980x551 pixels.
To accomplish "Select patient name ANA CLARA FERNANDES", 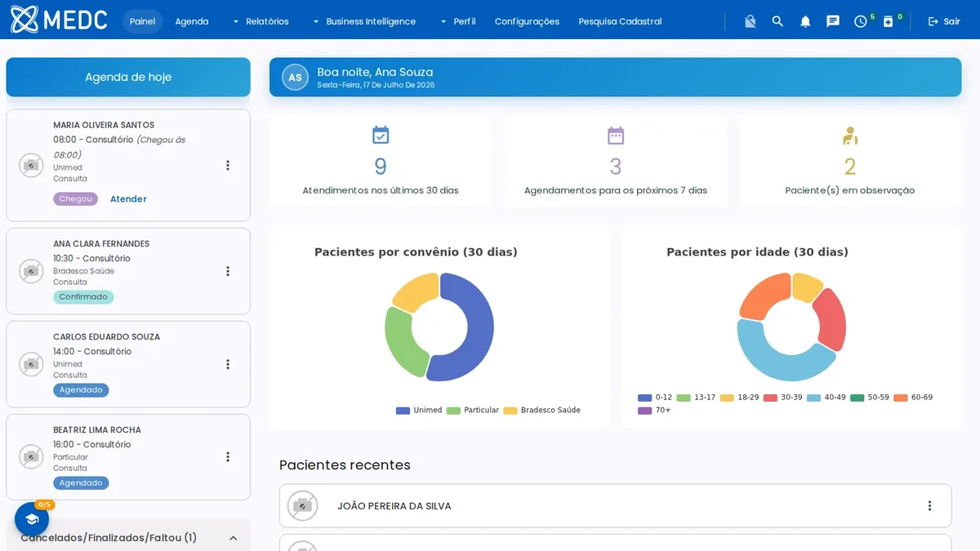I will [x=101, y=244].
